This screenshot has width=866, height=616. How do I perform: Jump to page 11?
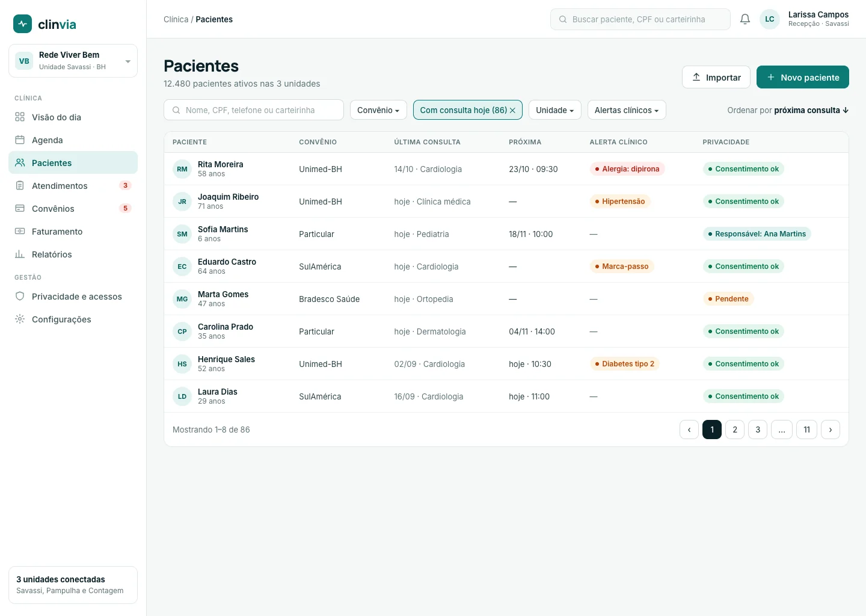pos(807,430)
